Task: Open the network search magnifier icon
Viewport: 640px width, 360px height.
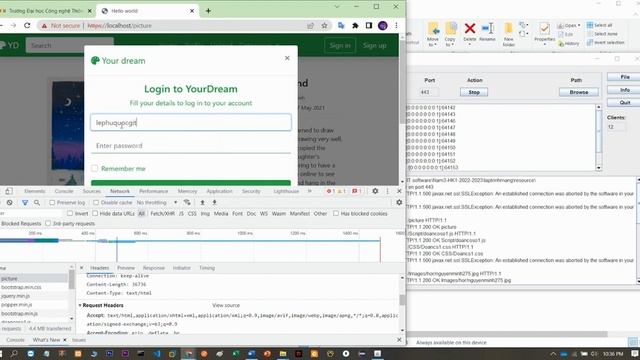Action: click(x=37, y=202)
